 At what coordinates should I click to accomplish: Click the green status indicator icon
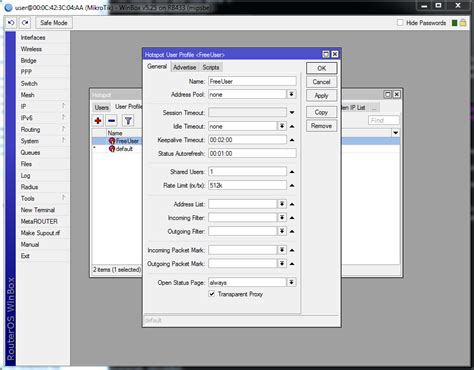[x=454, y=23]
